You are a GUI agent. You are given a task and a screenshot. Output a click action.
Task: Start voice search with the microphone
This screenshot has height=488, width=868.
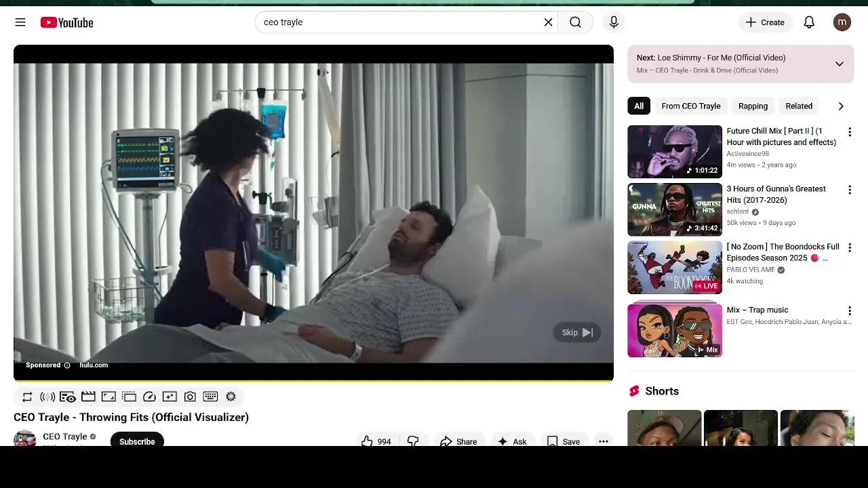tap(614, 22)
